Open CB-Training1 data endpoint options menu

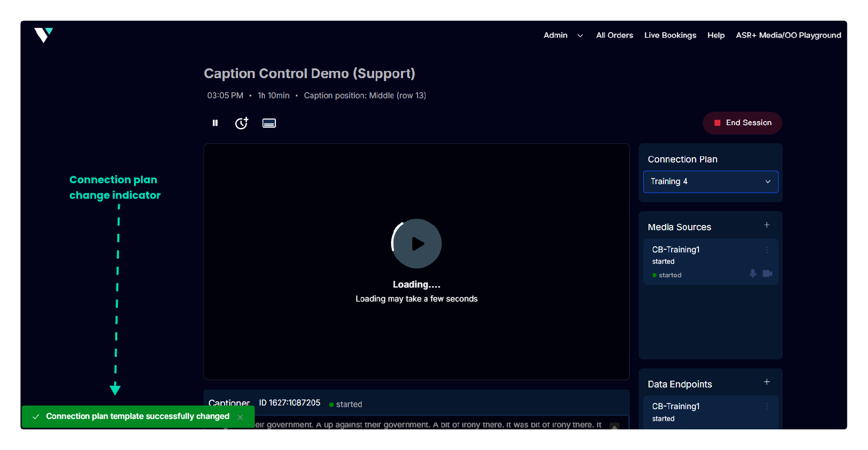pos(767,407)
